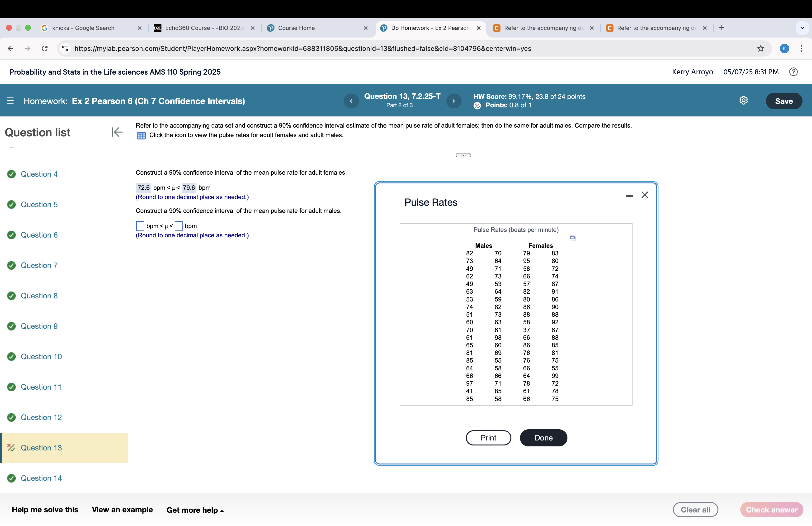
Task: Click Done in the Pulse Rates dialog
Action: click(543, 438)
